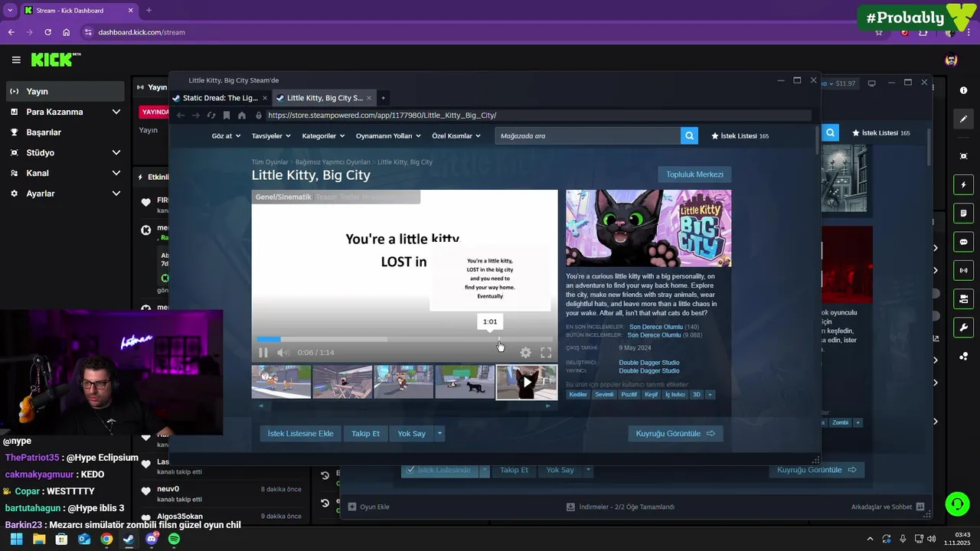
Task: Close the Little Kitty, Big City tab
Action: coord(369,98)
